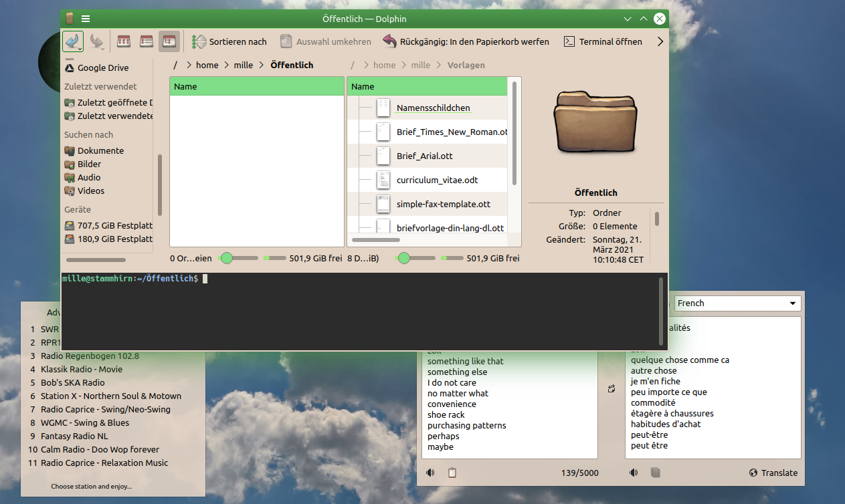
Task: Play source text audio speaker icon
Action: coord(430,473)
